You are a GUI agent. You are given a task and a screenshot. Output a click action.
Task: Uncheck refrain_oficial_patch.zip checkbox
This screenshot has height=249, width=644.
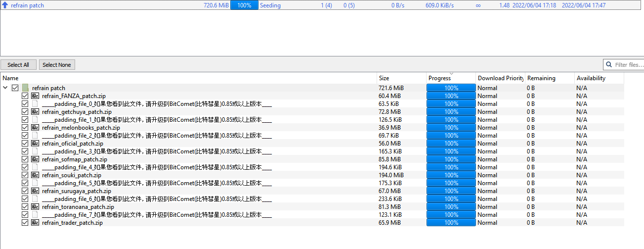coord(25,144)
